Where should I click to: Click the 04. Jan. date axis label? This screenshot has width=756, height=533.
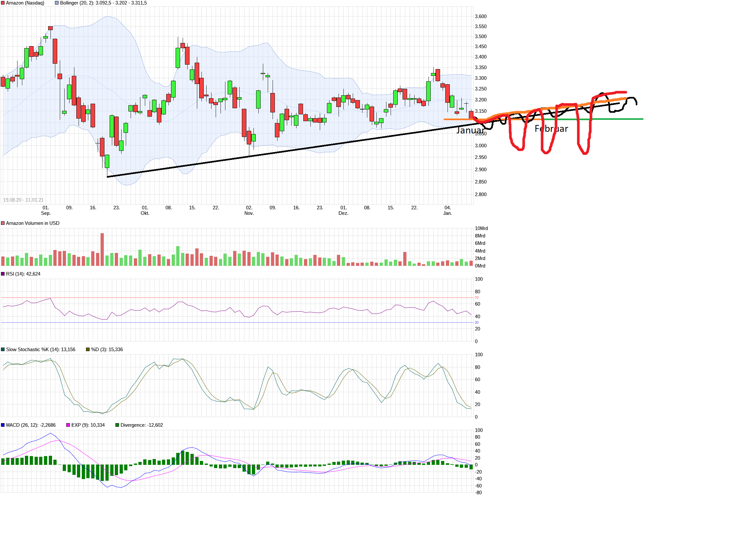tap(448, 211)
